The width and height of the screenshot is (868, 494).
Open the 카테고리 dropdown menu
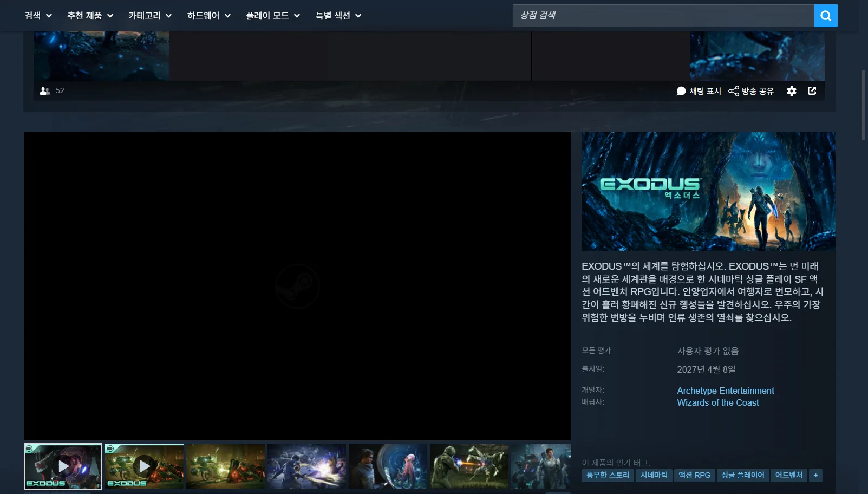click(150, 16)
